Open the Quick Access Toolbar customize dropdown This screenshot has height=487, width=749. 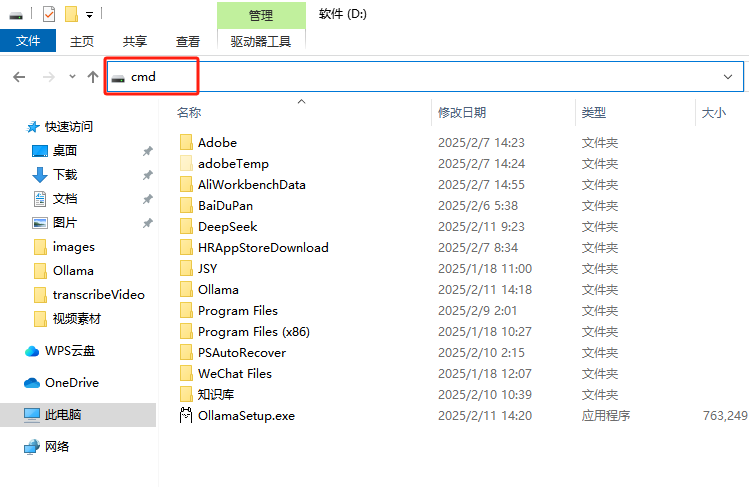[x=89, y=15]
